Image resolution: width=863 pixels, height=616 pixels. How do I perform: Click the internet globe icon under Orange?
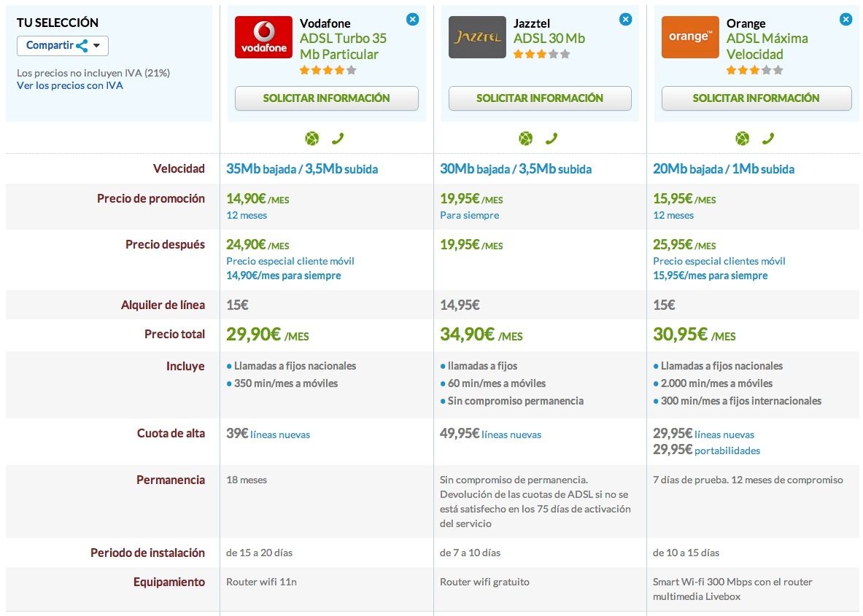743,139
